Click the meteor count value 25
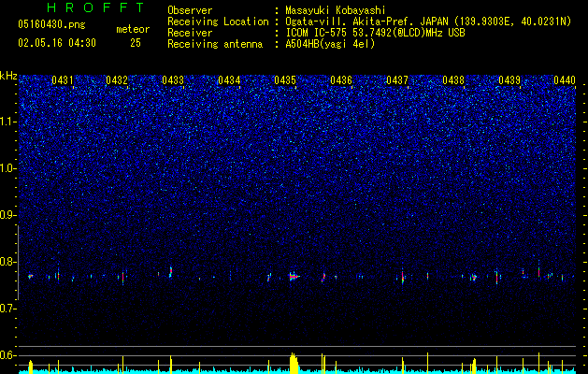This screenshot has height=374, width=588. (x=136, y=43)
